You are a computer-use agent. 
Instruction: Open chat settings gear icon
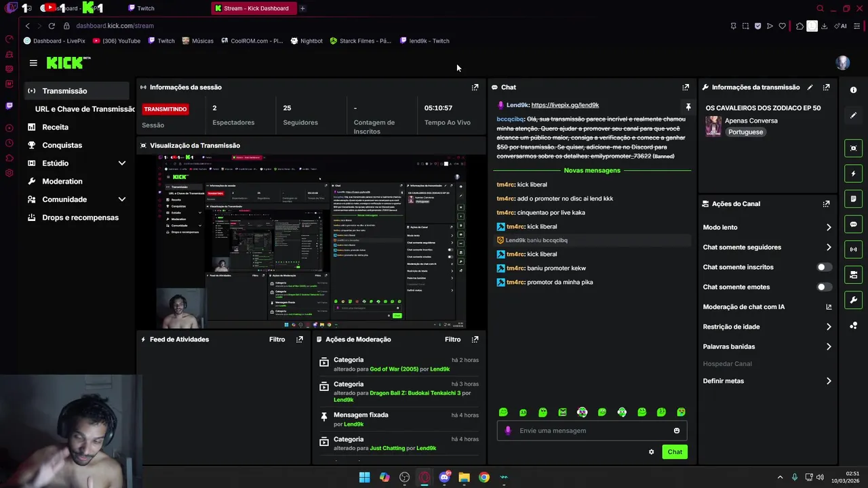point(651,452)
